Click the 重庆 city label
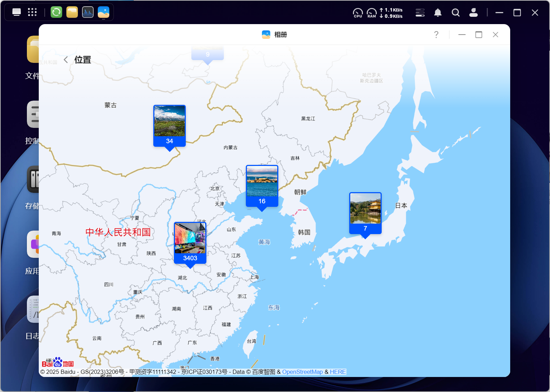The width and height of the screenshot is (550, 392). tap(138, 292)
